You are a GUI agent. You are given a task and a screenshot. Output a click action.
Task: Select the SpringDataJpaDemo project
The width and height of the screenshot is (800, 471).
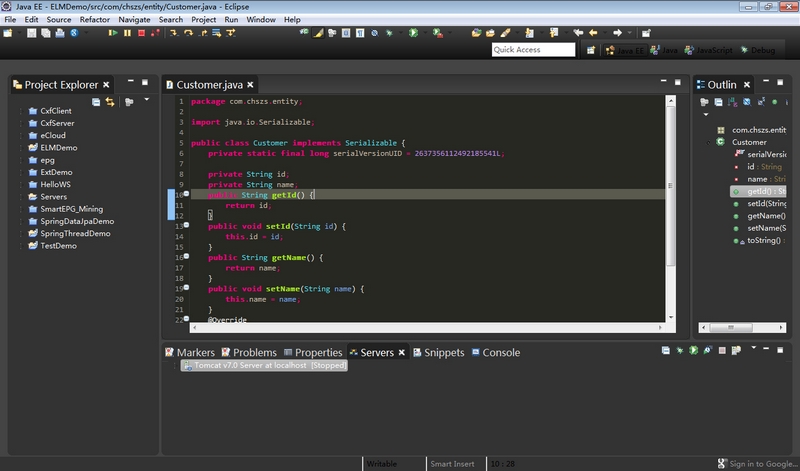[76, 221]
